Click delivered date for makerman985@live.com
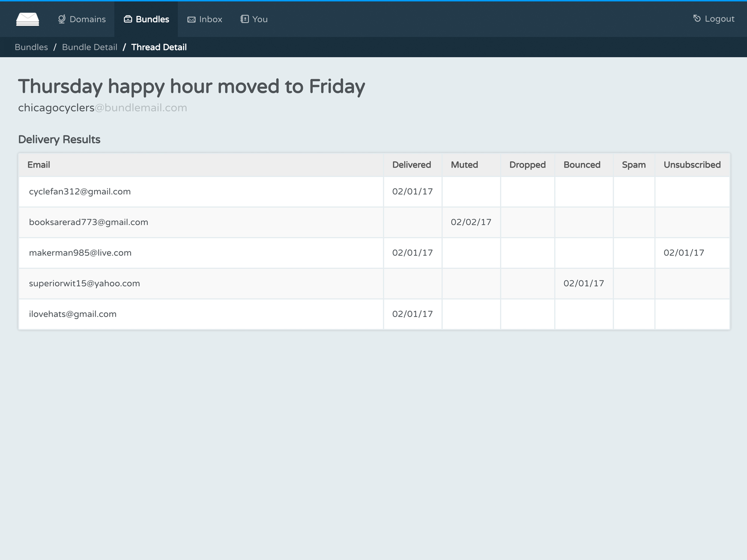Viewport: 747px width, 560px height. coord(412,253)
